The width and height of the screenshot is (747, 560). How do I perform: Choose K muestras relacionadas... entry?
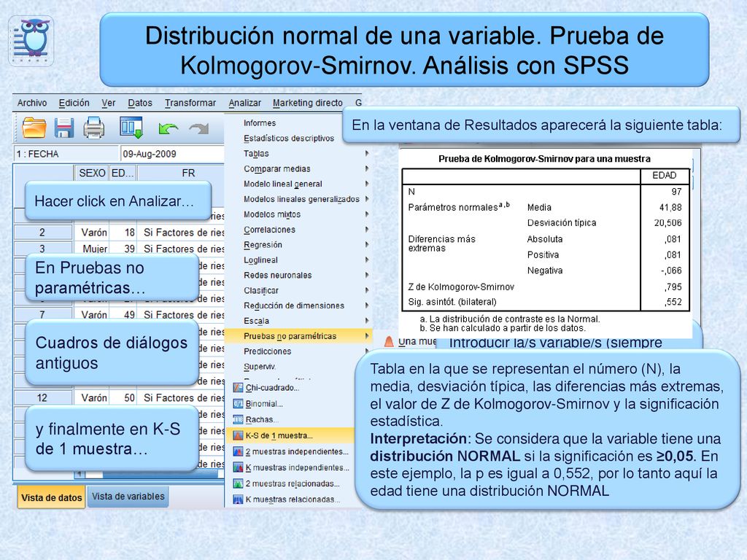pos(293,499)
